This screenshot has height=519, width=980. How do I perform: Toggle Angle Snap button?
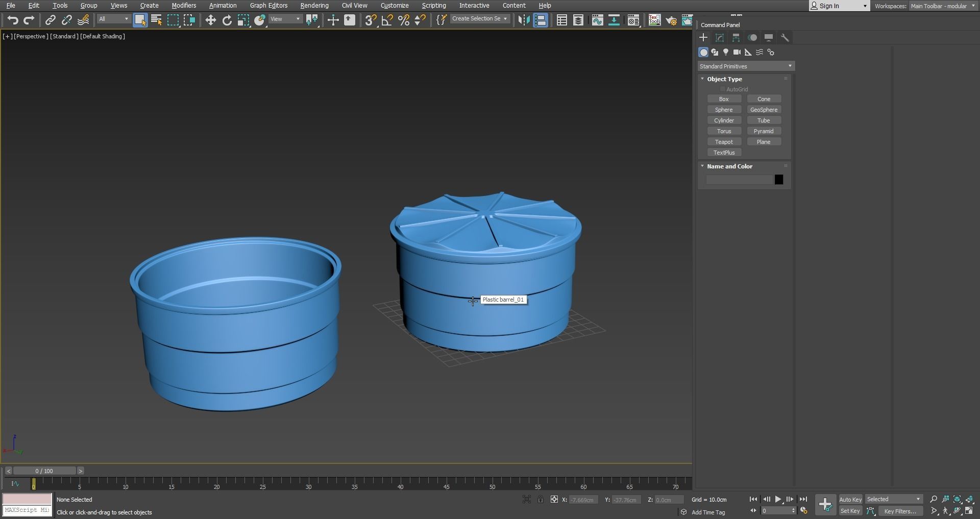(387, 20)
